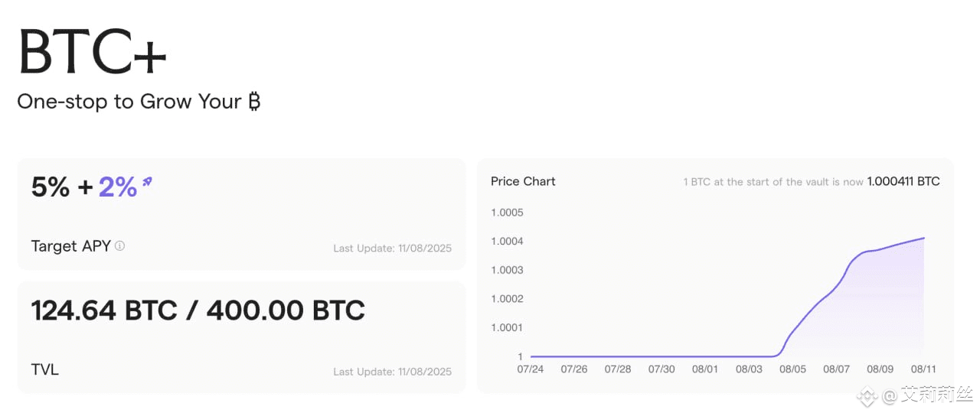Viewport: 980px width, 416px height.
Task: Click the rocket boost icon
Action: tap(147, 182)
